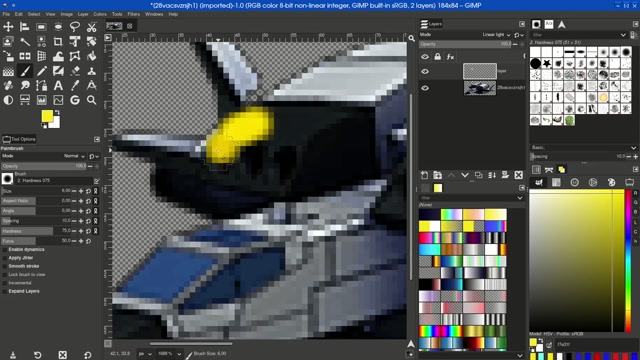Switch to the Layers tab
This screenshot has width=640, height=360.
[431, 24]
